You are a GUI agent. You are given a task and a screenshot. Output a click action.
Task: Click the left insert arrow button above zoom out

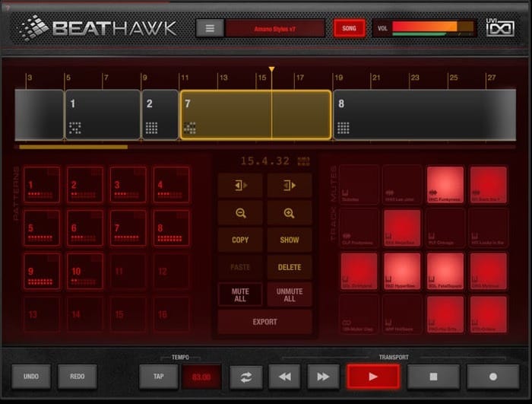click(241, 186)
